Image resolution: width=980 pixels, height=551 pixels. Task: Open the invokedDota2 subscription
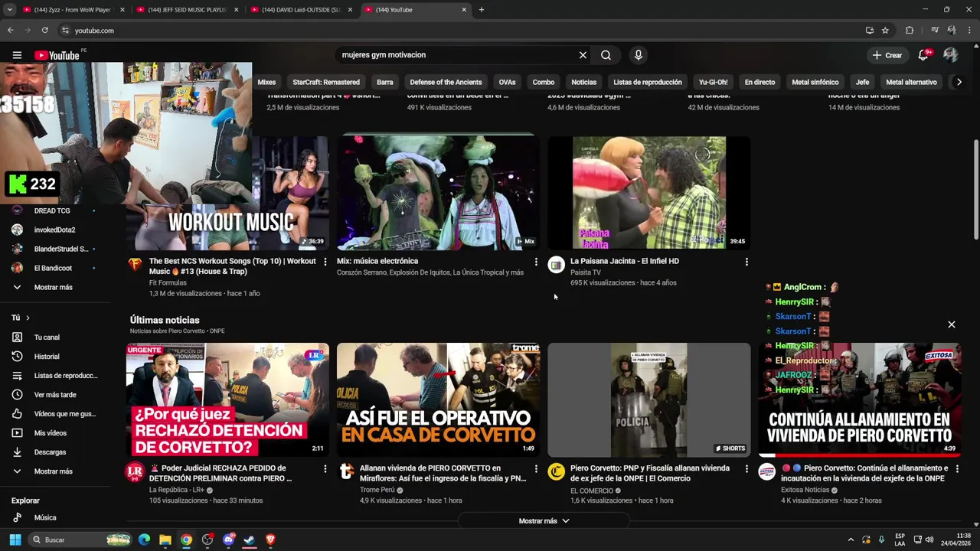[x=54, y=230]
